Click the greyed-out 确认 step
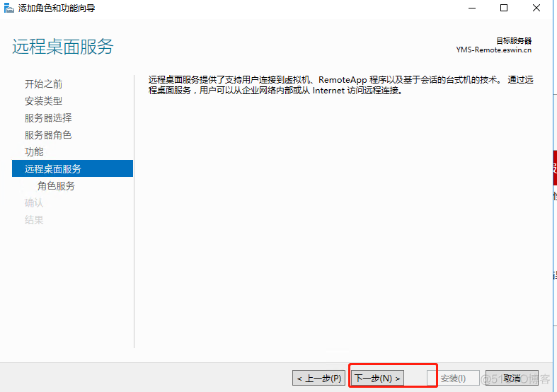The image size is (557, 392). coord(34,203)
